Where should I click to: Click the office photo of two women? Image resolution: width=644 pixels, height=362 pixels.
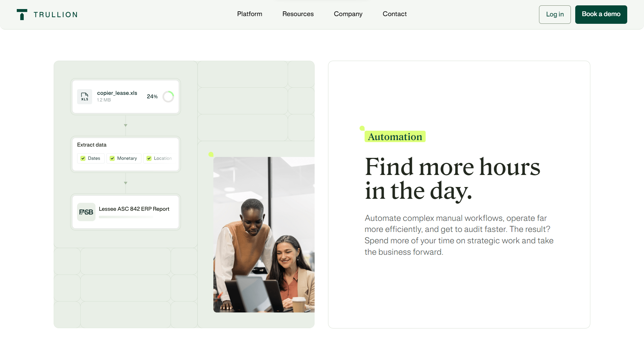264,235
